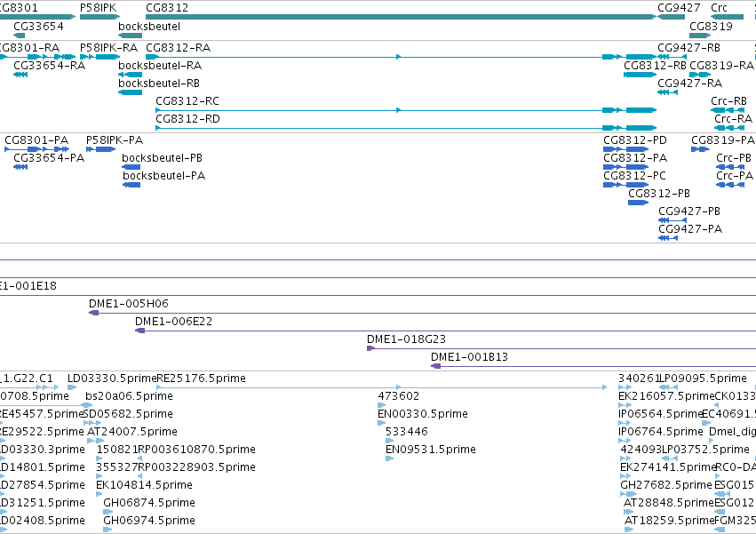Select the AT24007.5prime EST label
756x534 pixels.
pos(132,432)
